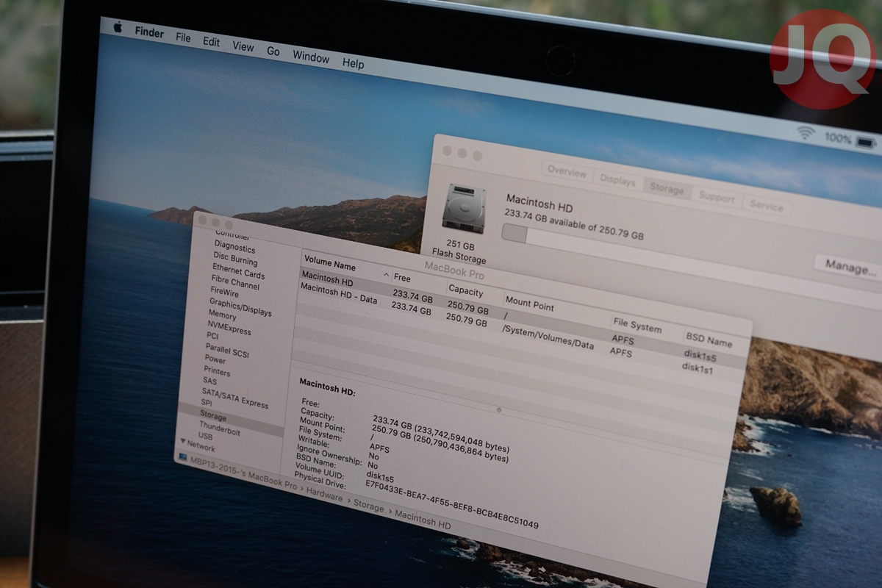Switch to the Displays tab
Image resolution: width=882 pixels, height=588 pixels.
pyautogui.click(x=617, y=180)
